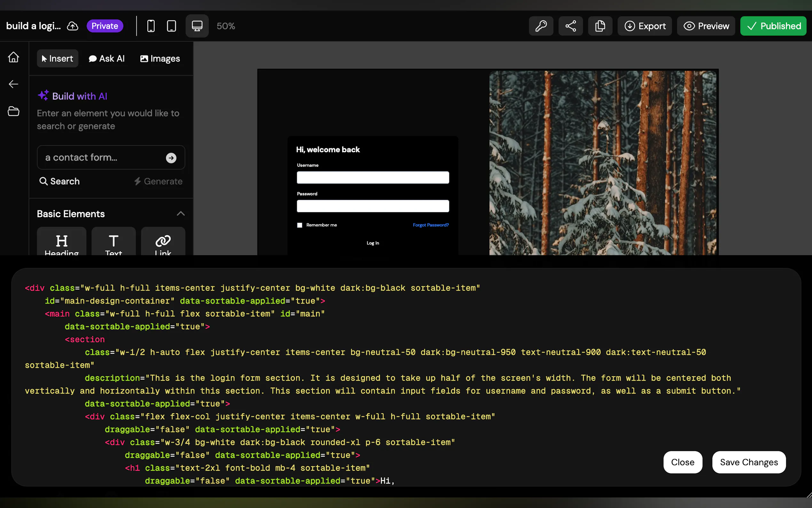The image size is (812, 508).
Task: Click the duplicate pages icon
Action: pos(600,26)
